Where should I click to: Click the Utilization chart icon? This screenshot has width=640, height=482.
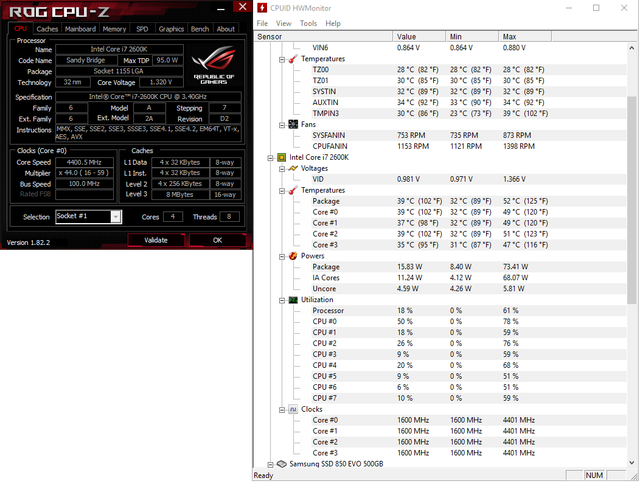(x=293, y=300)
